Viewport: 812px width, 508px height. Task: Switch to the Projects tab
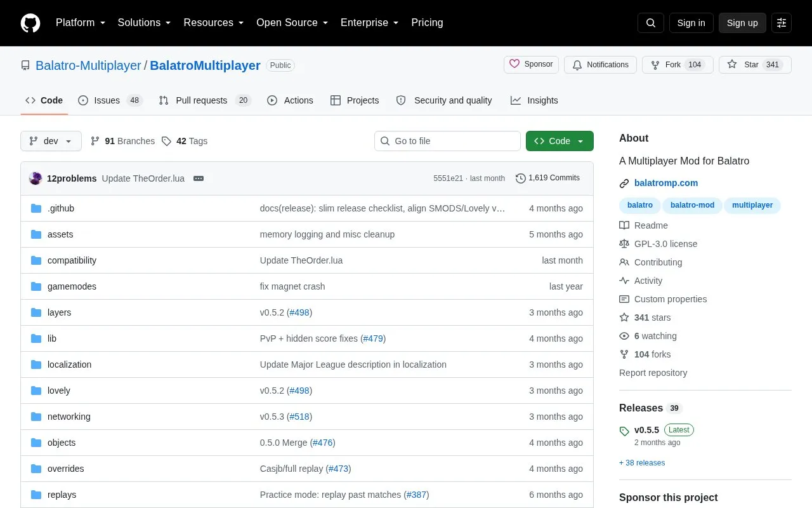355,100
